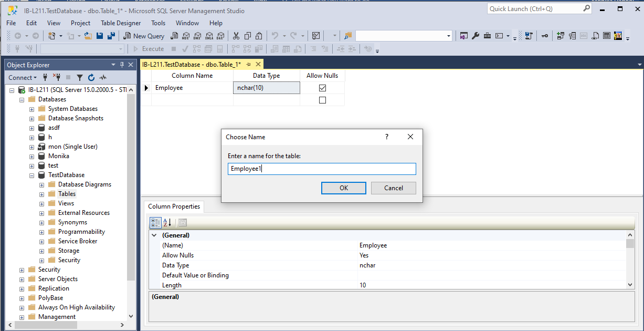Click the Column Properties vertical scrollbar
This screenshot has height=331, width=644.
(x=630, y=260)
